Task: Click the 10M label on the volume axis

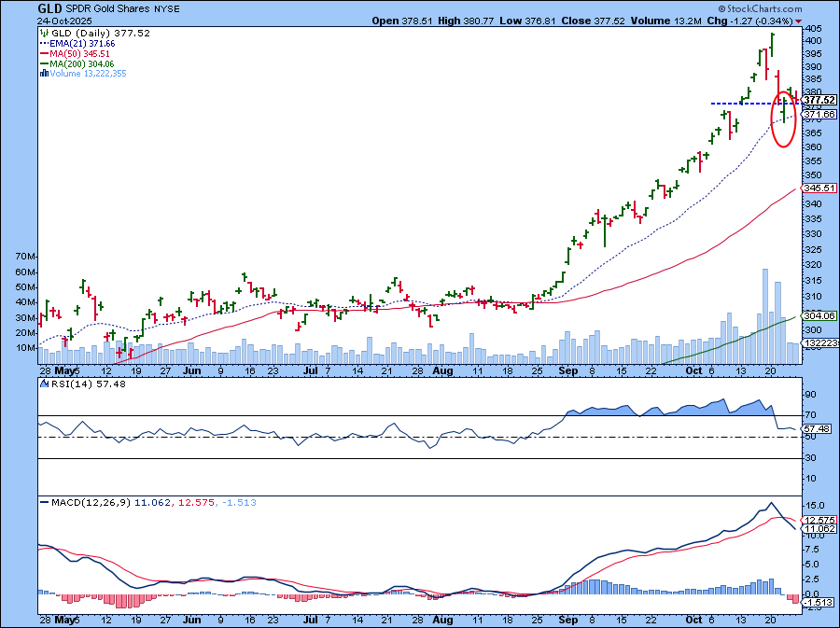Action: click(x=25, y=348)
